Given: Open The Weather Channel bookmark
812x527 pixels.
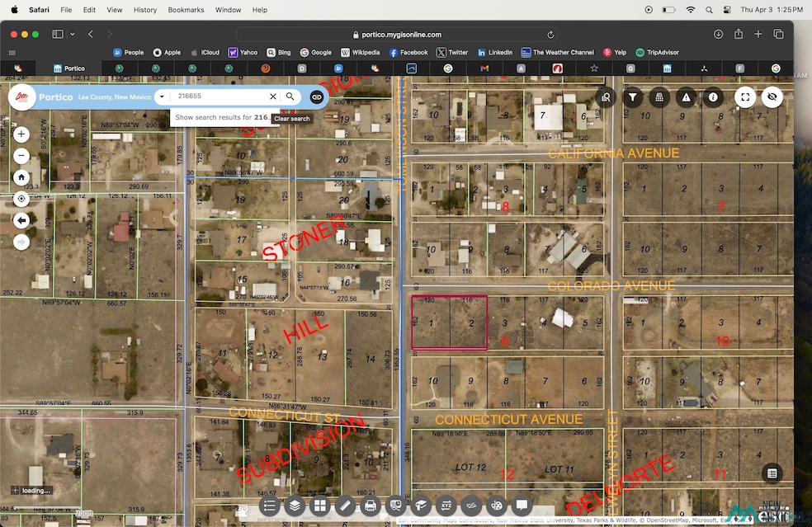Looking at the screenshot, I should (x=558, y=52).
